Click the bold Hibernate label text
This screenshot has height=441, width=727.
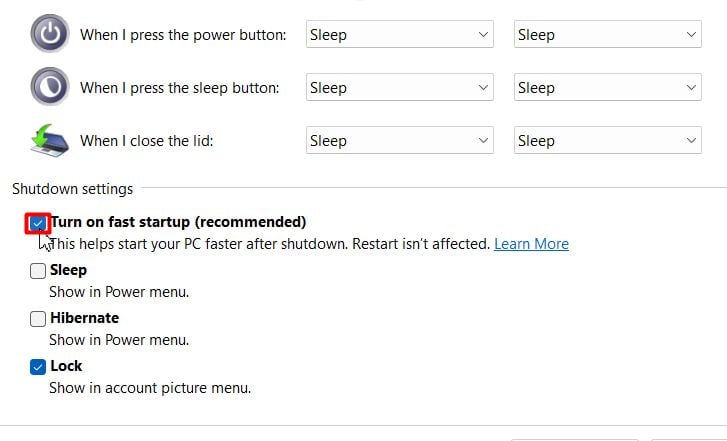[x=84, y=318]
